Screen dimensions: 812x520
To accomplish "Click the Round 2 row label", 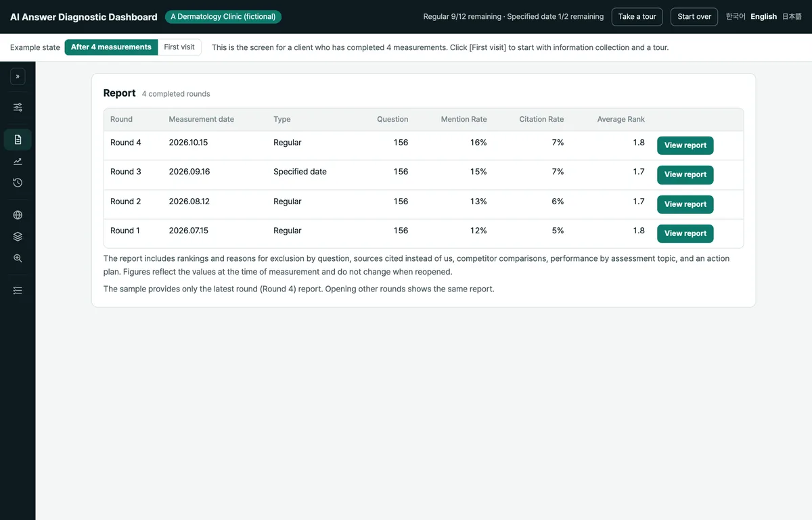I will pos(126,202).
